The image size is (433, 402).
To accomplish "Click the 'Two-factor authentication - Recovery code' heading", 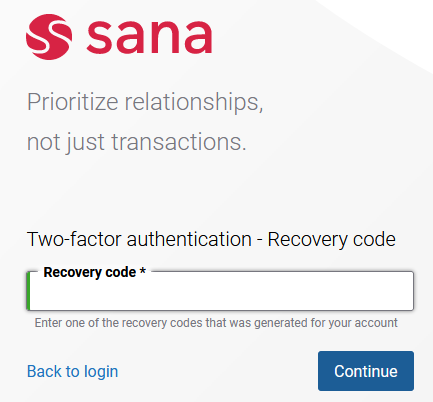I will coord(211,240).
